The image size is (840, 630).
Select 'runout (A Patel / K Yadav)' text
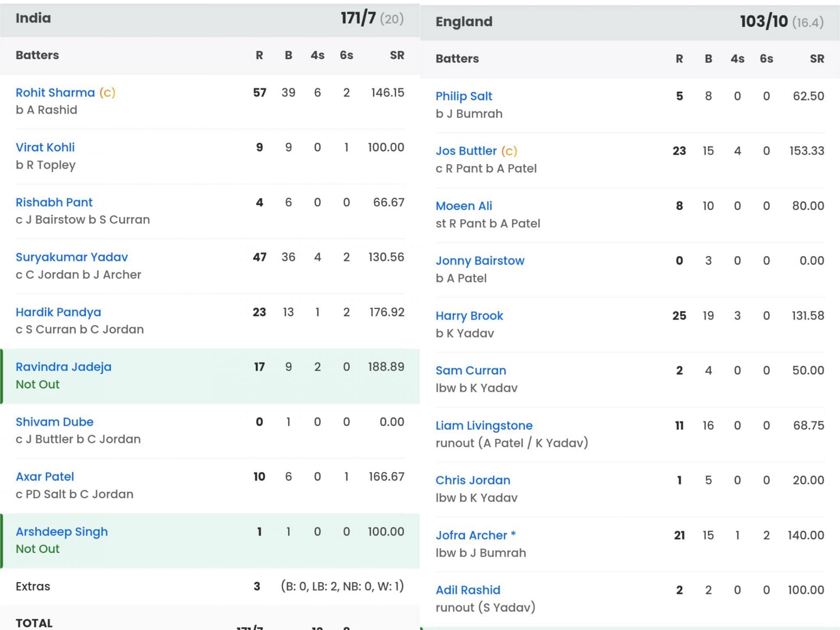512,443
